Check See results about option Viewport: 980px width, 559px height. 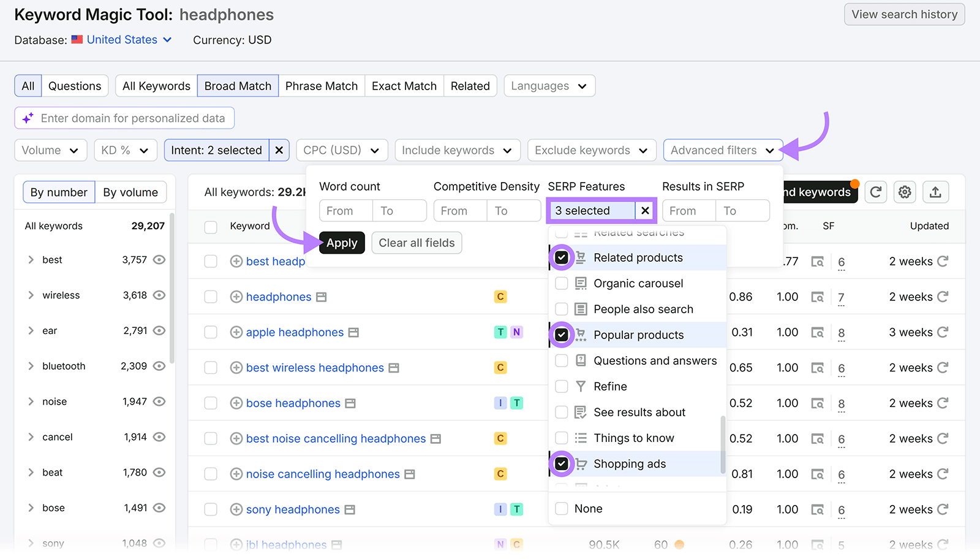click(561, 412)
